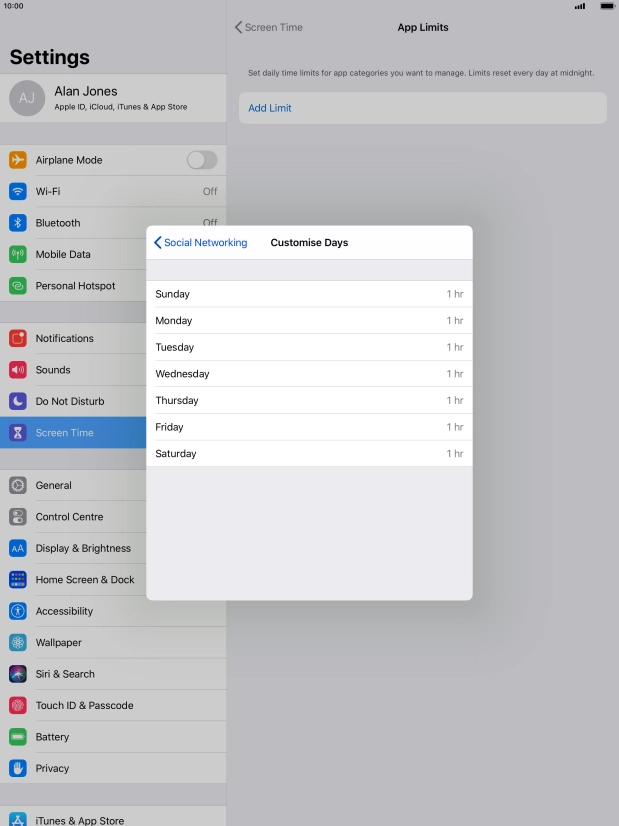Open Alan Jones Apple ID profile
Image resolution: width=619 pixels, height=826 pixels.
pos(113,98)
